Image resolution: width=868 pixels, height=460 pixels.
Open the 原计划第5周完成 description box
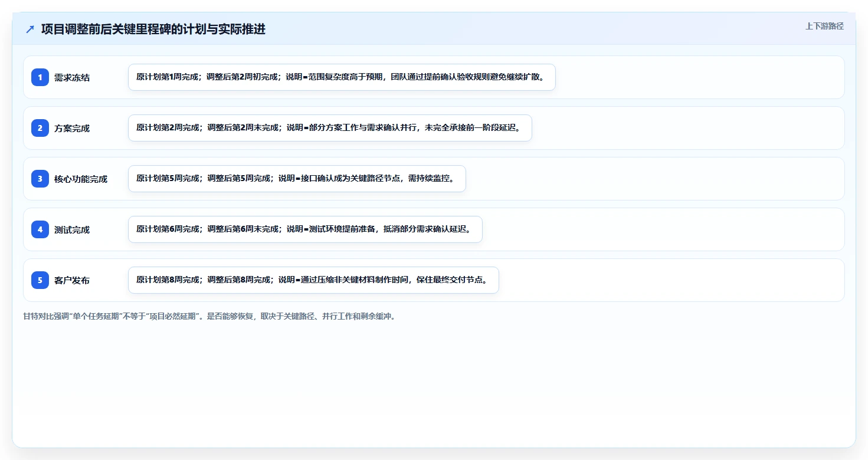click(297, 179)
